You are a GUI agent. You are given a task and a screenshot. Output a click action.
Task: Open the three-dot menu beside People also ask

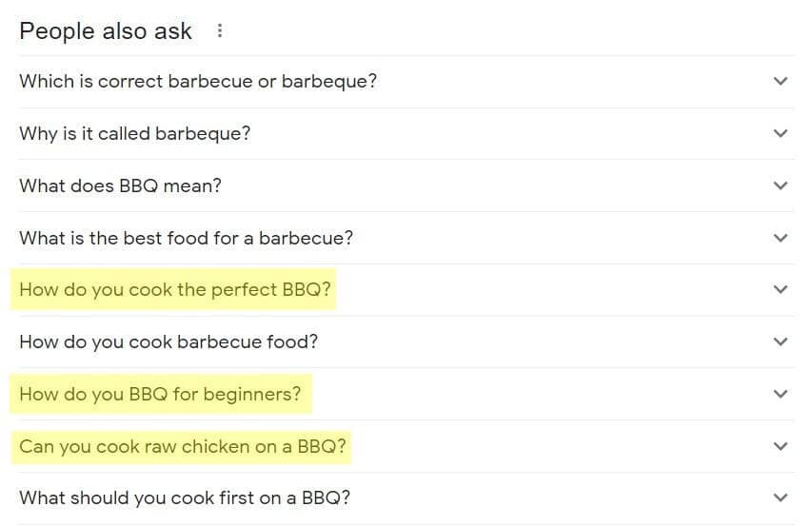tap(220, 31)
